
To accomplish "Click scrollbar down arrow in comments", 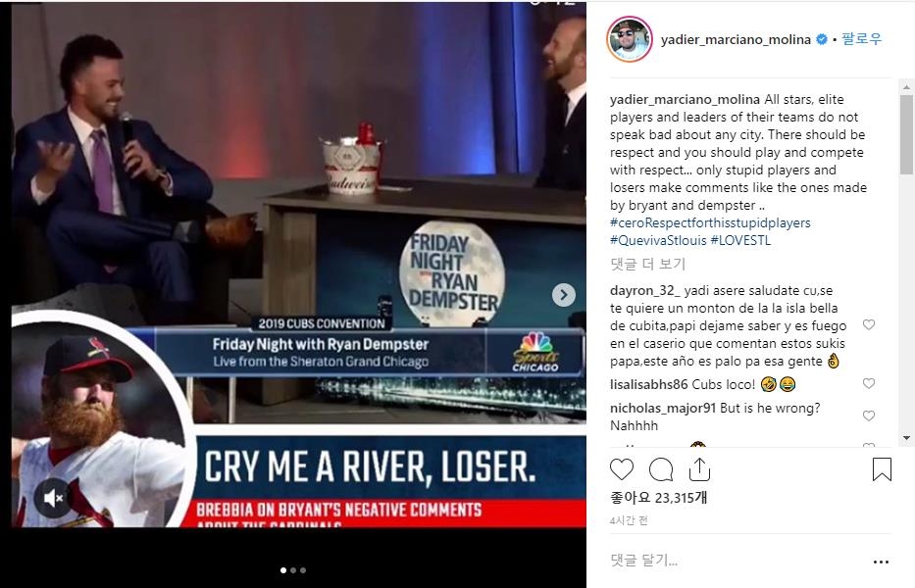I will (x=906, y=438).
